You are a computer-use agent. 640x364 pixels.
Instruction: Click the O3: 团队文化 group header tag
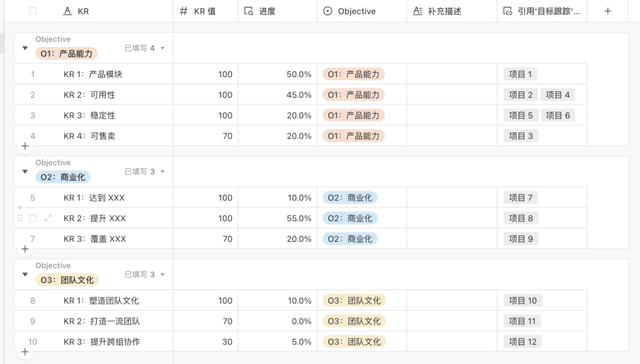pos(67,280)
